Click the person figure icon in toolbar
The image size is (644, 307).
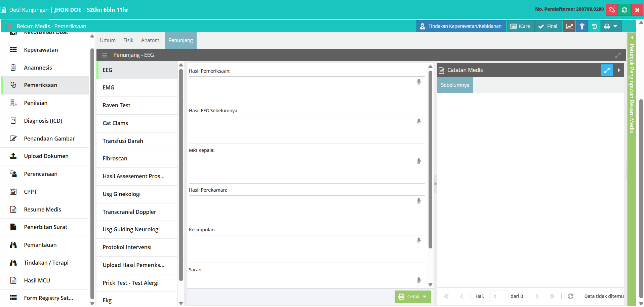point(582,26)
